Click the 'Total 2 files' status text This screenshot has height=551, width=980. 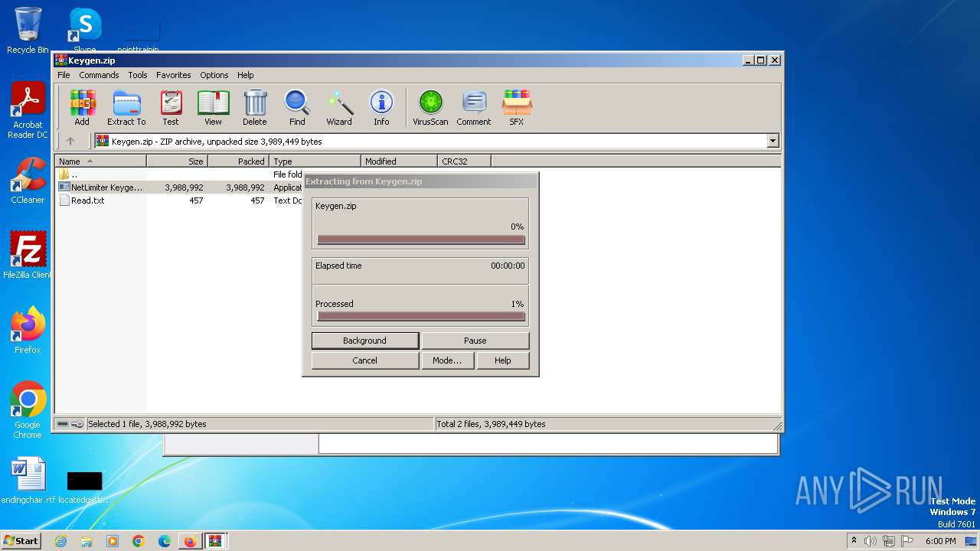(x=491, y=424)
